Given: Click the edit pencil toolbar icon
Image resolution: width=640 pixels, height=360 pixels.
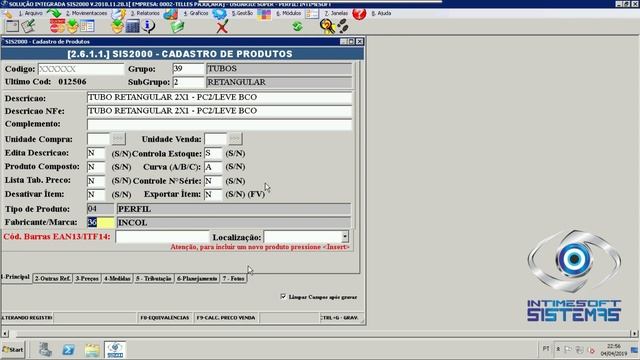Looking at the screenshot, I should click(x=29, y=27).
